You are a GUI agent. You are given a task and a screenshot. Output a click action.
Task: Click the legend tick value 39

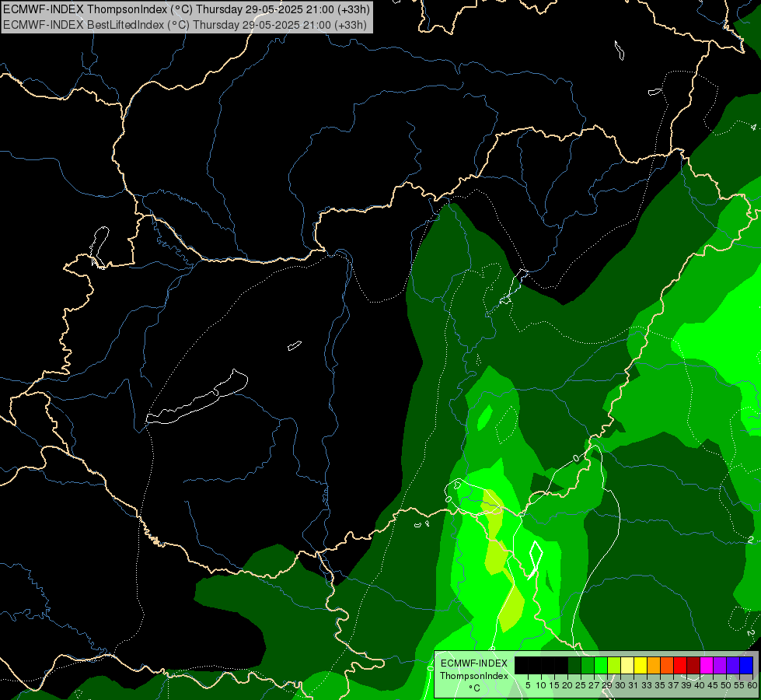point(686,685)
